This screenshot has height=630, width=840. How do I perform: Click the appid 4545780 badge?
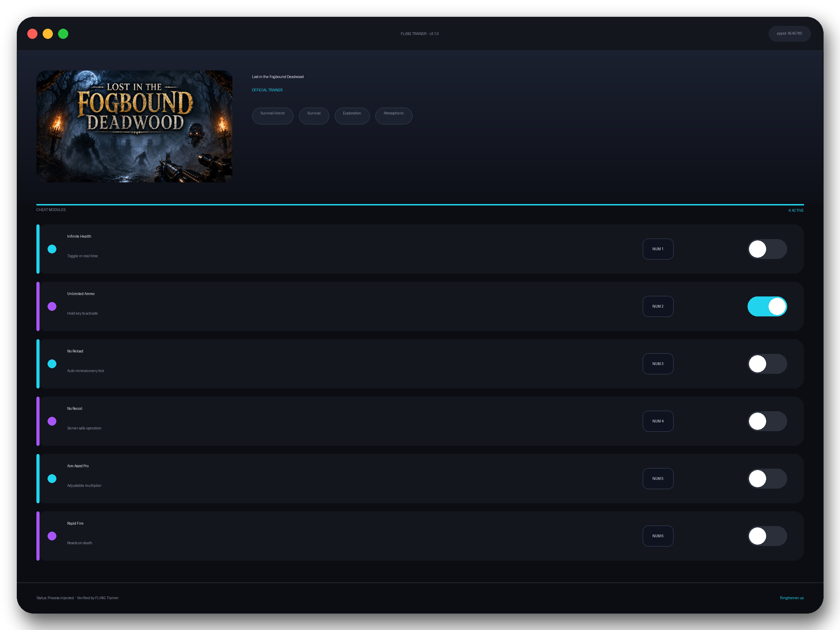pos(790,33)
